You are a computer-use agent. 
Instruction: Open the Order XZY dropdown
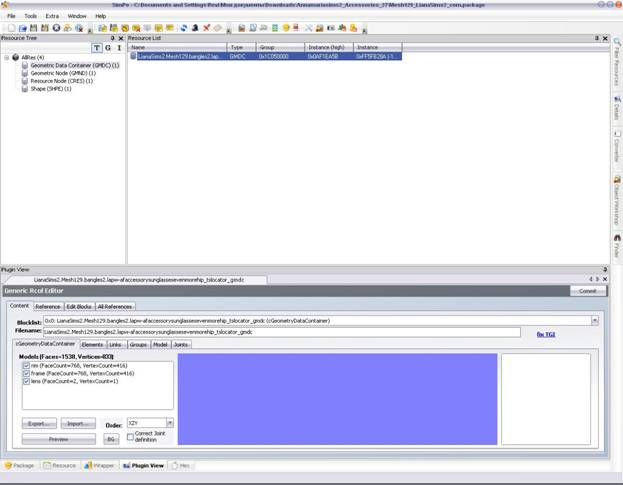(x=169, y=423)
